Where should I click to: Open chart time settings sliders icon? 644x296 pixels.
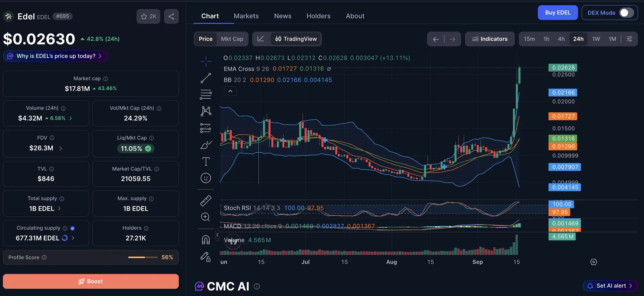pos(629,39)
